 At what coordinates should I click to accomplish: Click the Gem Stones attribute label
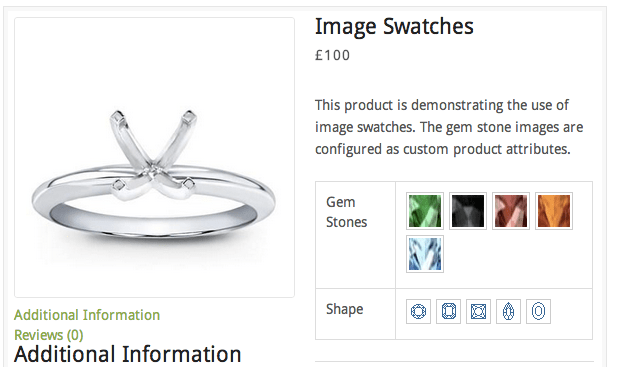[347, 212]
